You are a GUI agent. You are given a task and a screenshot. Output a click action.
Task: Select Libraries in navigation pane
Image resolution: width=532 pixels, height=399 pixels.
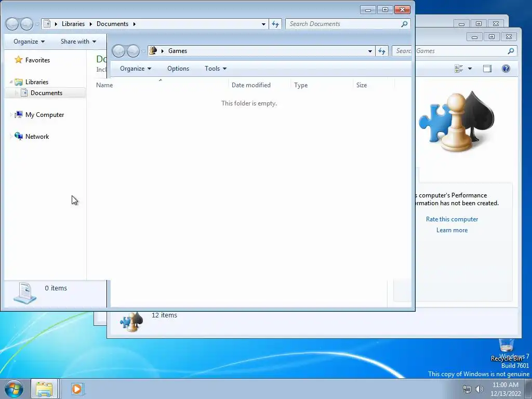pyautogui.click(x=37, y=82)
